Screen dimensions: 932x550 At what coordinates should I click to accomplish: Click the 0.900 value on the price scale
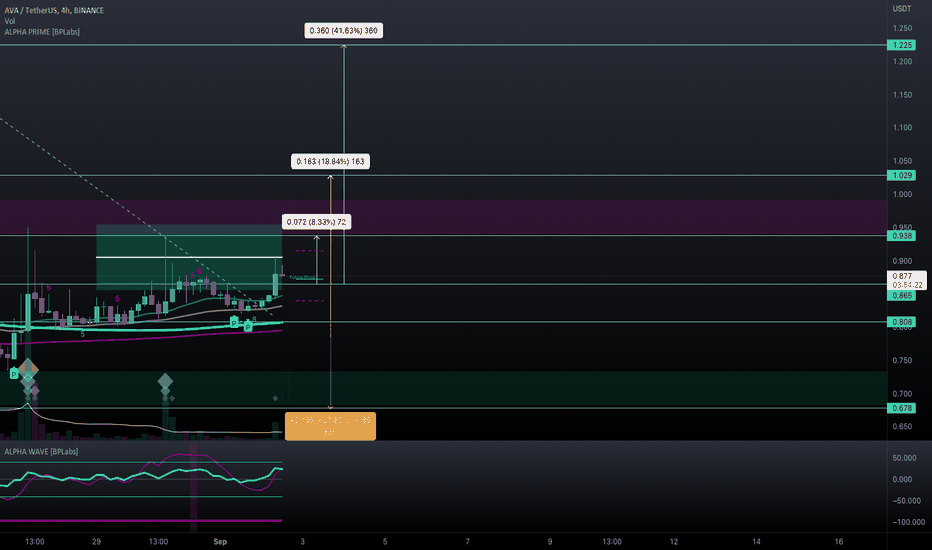click(x=902, y=260)
